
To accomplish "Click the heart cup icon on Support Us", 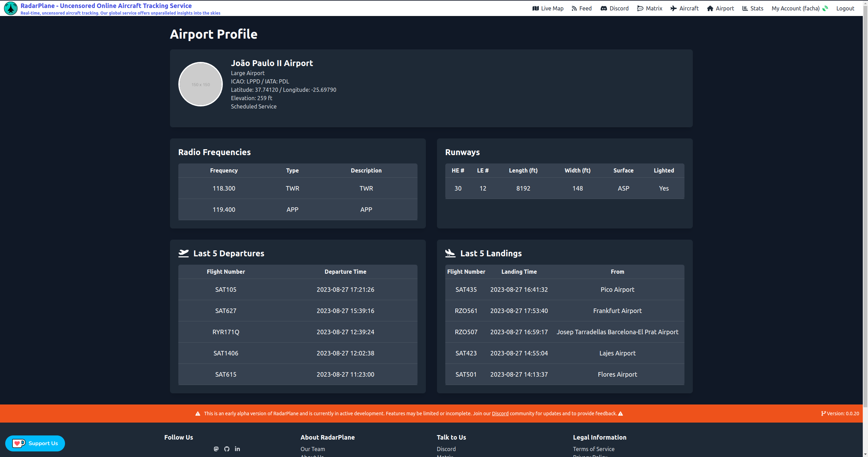I will coord(19,443).
